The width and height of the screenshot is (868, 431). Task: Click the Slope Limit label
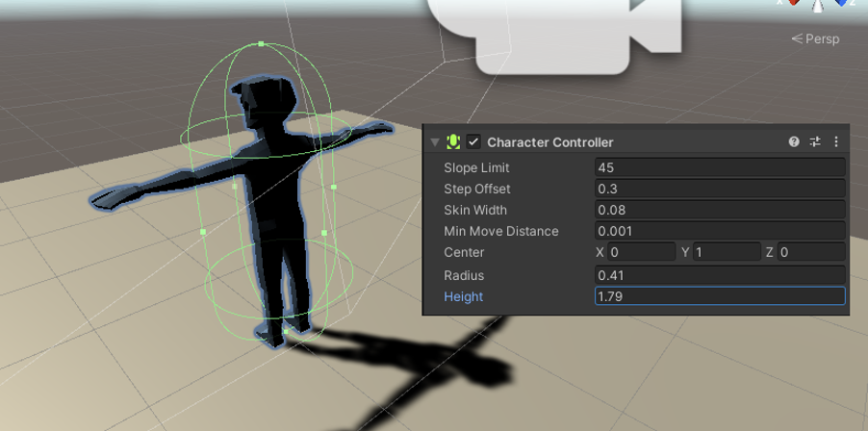coord(476,167)
